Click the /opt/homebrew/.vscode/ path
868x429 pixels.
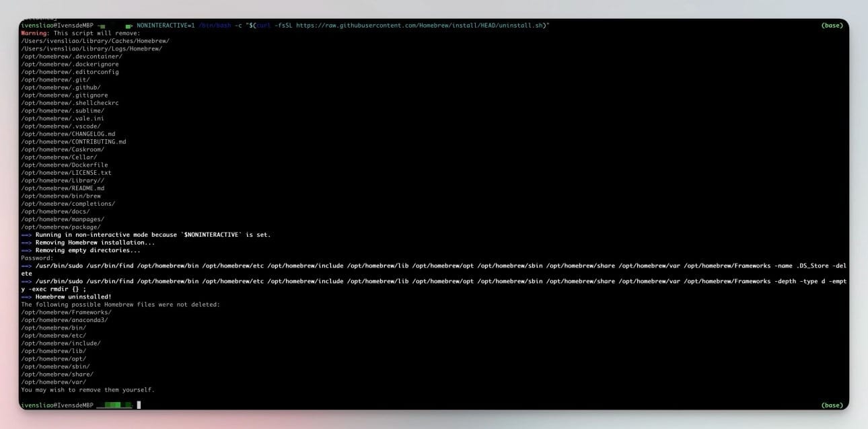(61, 126)
